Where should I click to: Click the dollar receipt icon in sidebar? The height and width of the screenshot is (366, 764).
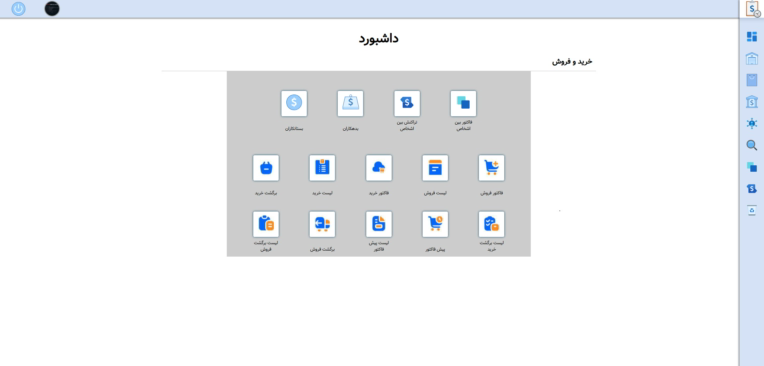pyautogui.click(x=752, y=189)
